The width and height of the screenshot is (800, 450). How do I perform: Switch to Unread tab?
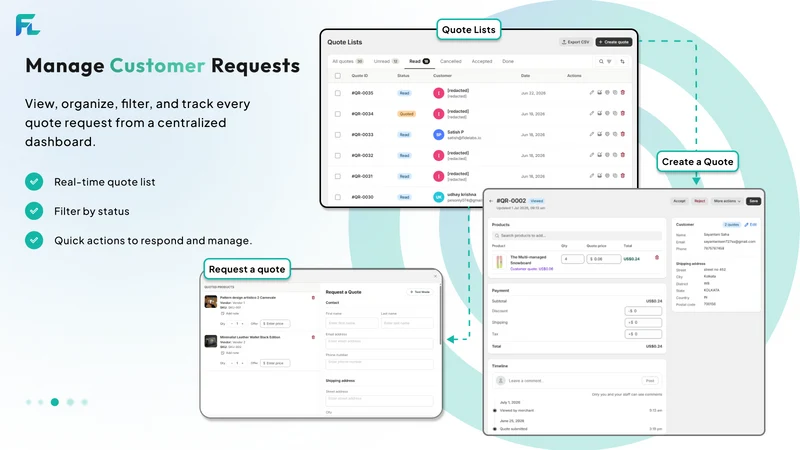[386, 61]
